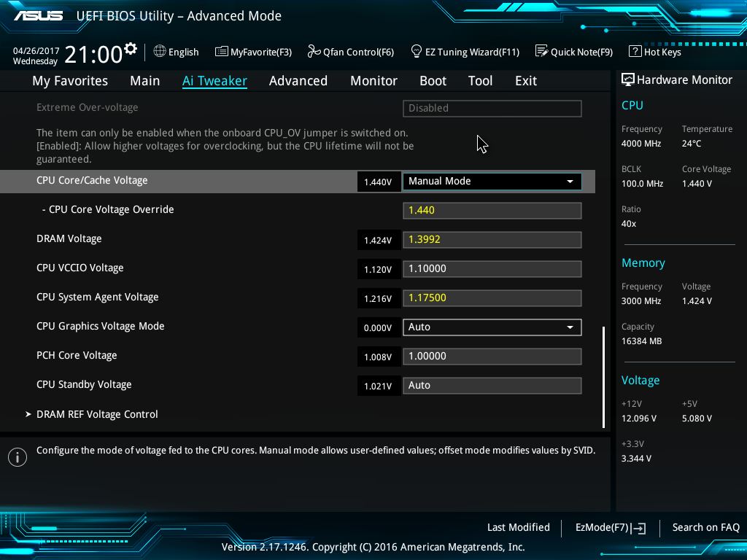Open CPU Core/Cache Voltage Manual Mode dropdown
The height and width of the screenshot is (560, 747).
(x=492, y=182)
